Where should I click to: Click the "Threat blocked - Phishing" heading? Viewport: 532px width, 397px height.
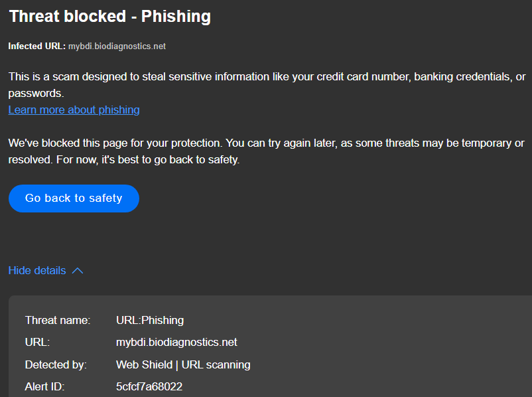click(109, 17)
